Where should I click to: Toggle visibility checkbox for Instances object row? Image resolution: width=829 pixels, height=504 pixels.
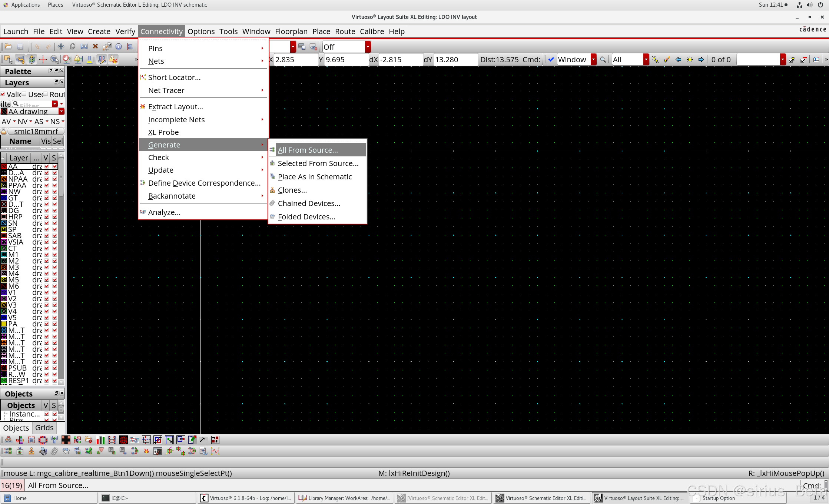[x=47, y=414]
